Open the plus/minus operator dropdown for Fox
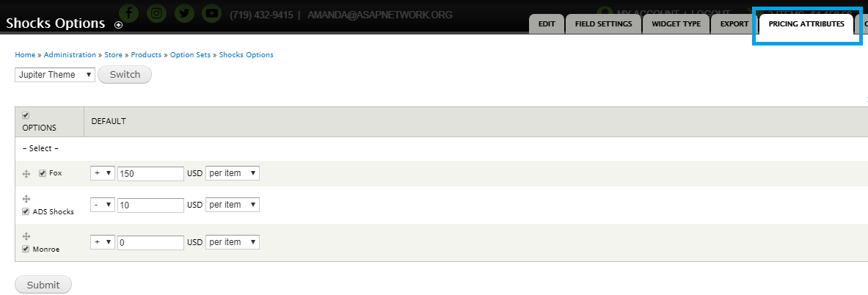Image resolution: width=868 pixels, height=295 pixels. [103, 173]
